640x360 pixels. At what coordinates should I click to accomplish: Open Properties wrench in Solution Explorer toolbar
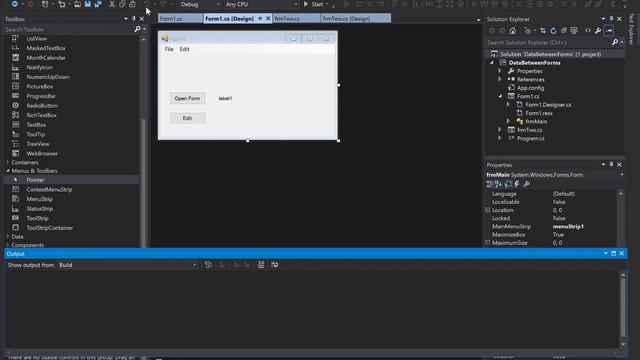[x=598, y=31]
